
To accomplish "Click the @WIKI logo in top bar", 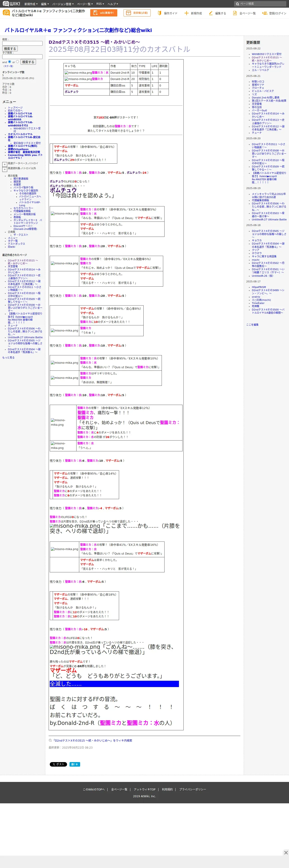I will 11,4.
